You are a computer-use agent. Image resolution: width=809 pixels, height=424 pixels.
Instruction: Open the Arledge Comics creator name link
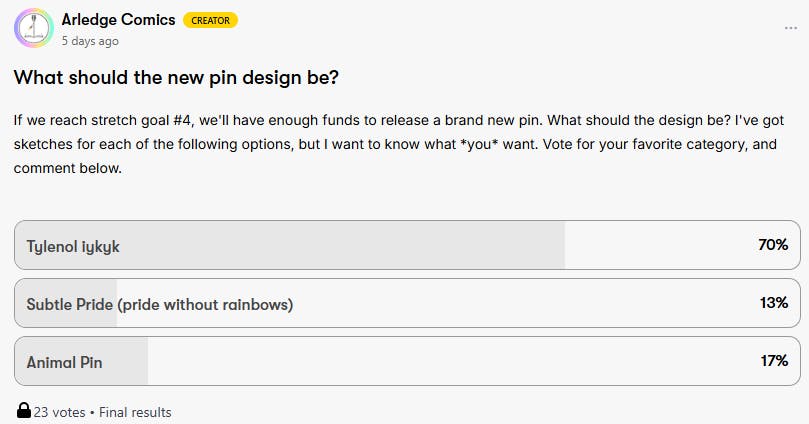(118, 20)
